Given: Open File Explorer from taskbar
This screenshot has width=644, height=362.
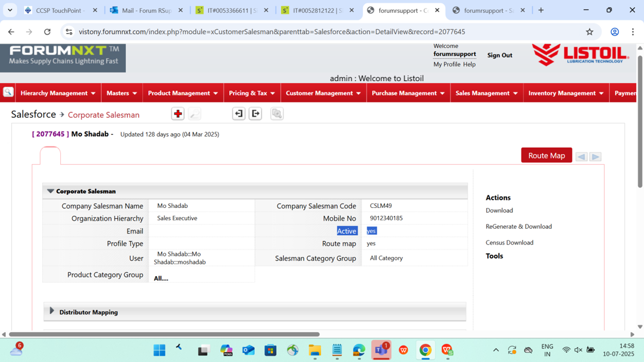Looking at the screenshot, I should (315, 350).
